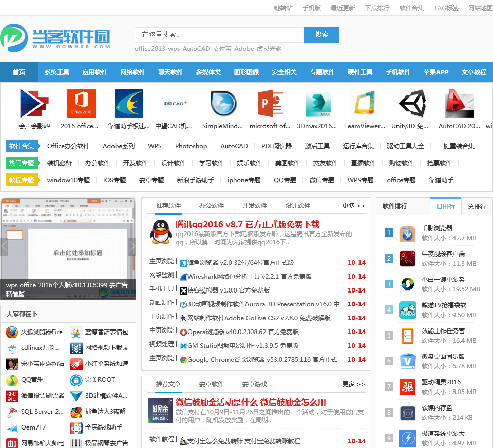Click the 熊猫TV PANDA icon
Viewport: 493px width, 448px height.
pos(407,310)
